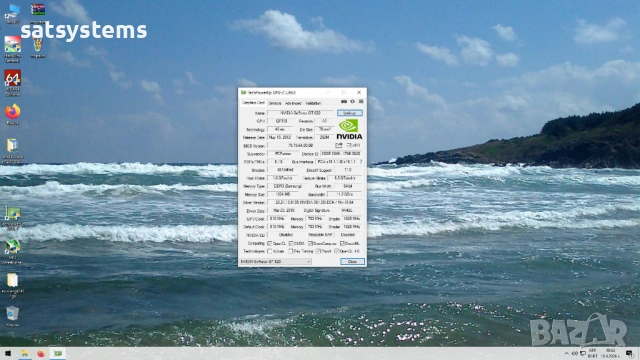Open the GPU selector dropdown at bottom
Image resolution: width=640 pixels, height=360 pixels.
276,261
